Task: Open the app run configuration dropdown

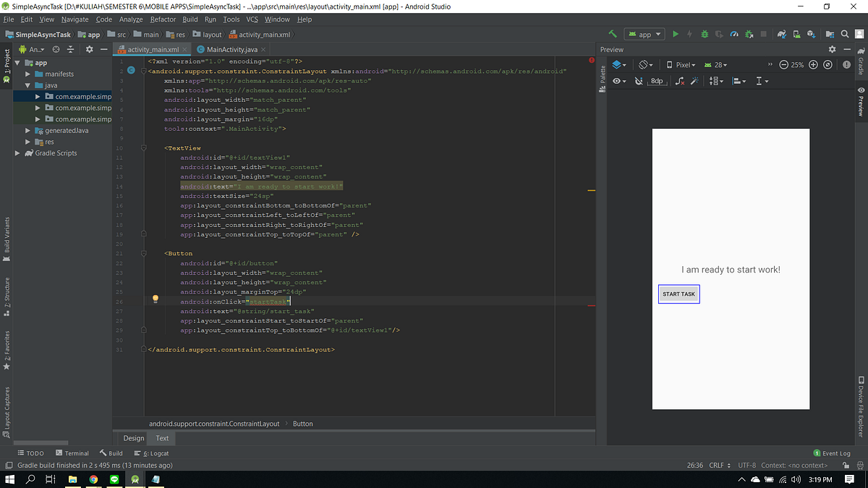Action: tap(644, 33)
